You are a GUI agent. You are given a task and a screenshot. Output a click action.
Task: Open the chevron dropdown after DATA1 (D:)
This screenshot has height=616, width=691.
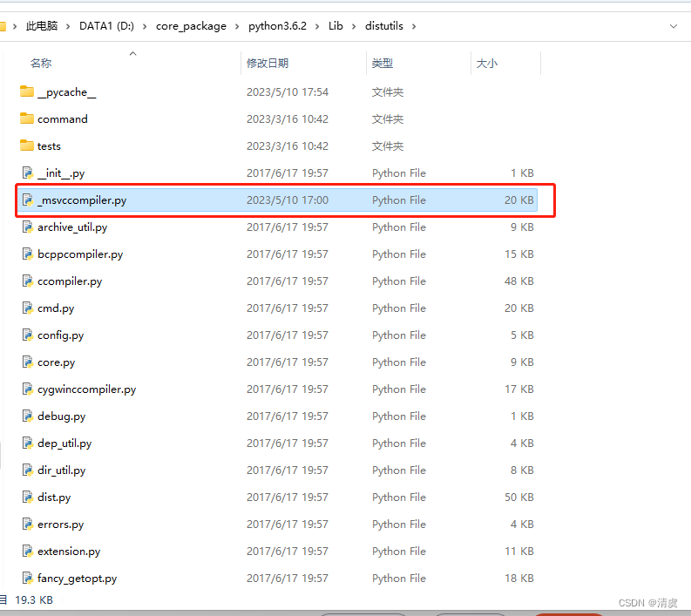pyautogui.click(x=145, y=26)
